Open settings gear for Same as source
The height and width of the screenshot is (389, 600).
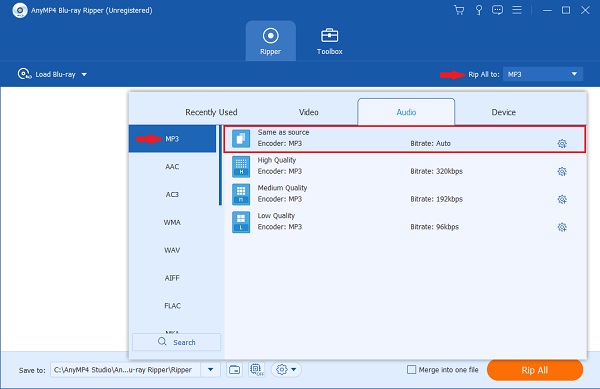pyautogui.click(x=562, y=144)
